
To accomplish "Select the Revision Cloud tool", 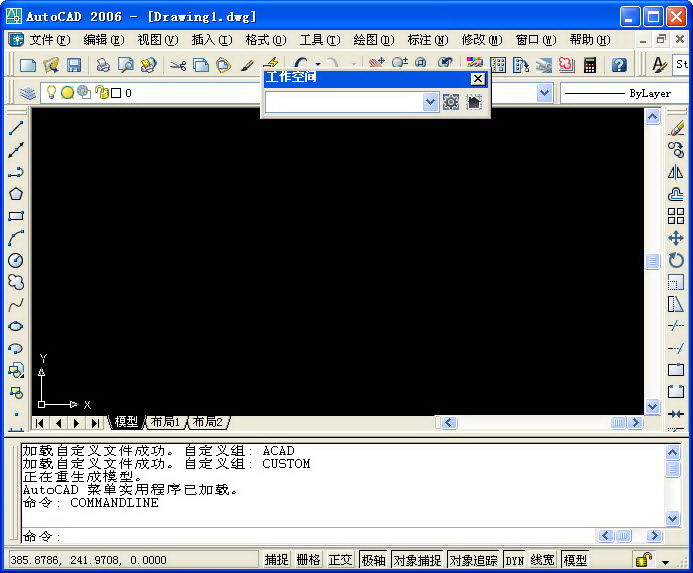I will click(16, 282).
